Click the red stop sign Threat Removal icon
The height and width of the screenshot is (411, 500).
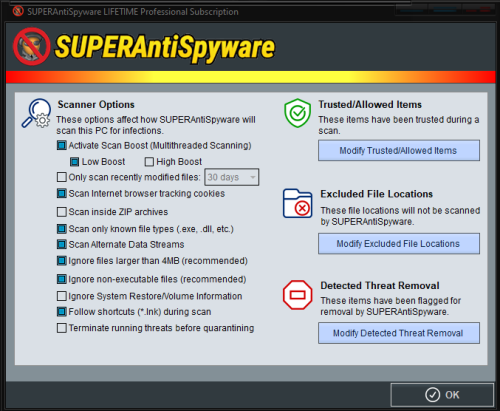click(297, 295)
